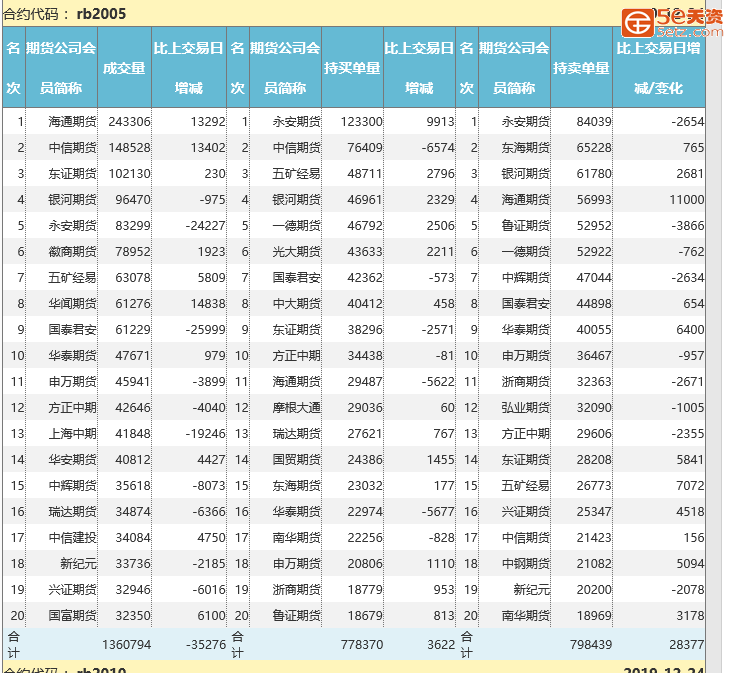Image resolution: width=729 pixels, height=673 pixels.
Task: Click the 中钢期货 company cell
Action: (x=525, y=564)
